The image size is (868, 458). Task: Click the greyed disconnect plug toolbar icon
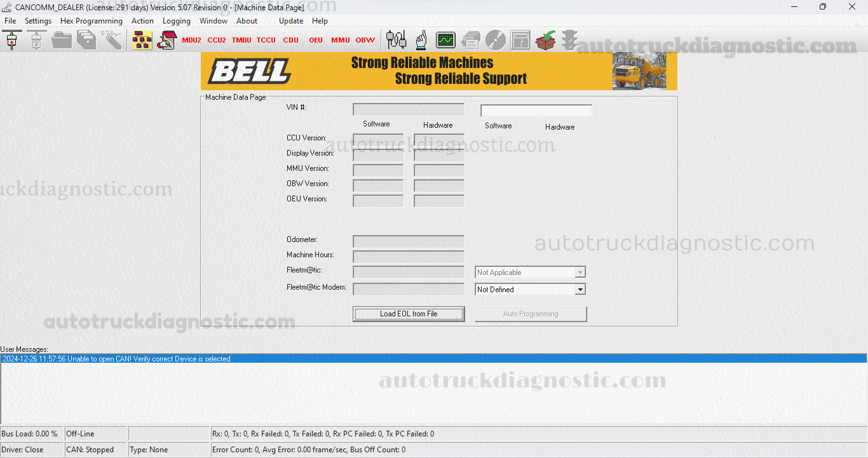click(x=36, y=40)
